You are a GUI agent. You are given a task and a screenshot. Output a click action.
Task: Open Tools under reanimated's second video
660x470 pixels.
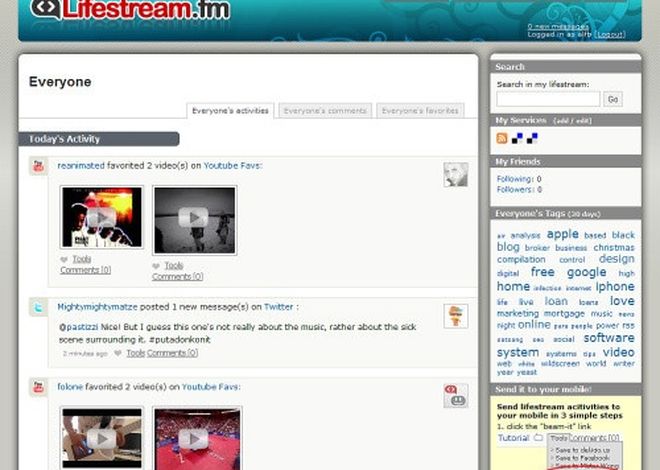tap(173, 266)
